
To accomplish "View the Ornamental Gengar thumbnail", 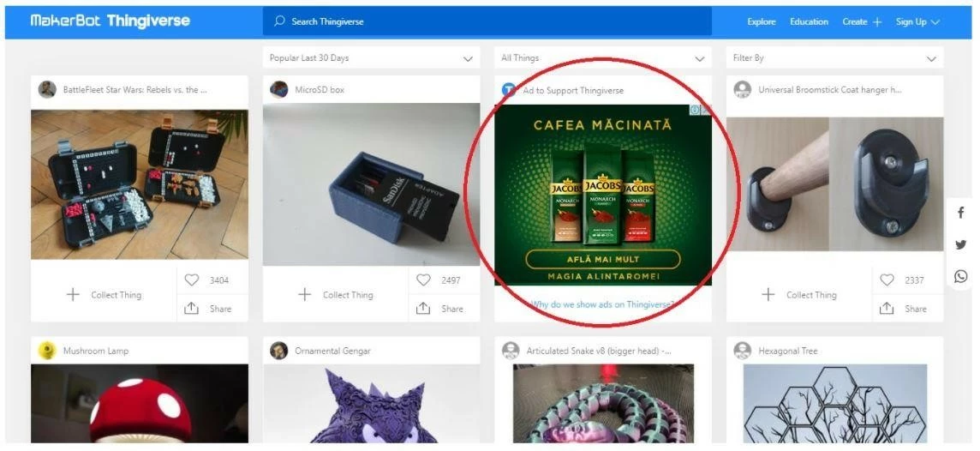I will [x=371, y=404].
